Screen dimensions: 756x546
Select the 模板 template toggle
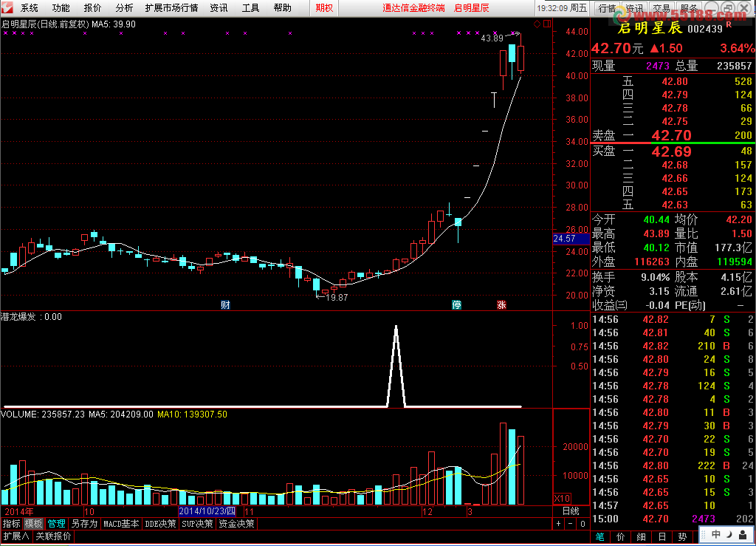34,523
